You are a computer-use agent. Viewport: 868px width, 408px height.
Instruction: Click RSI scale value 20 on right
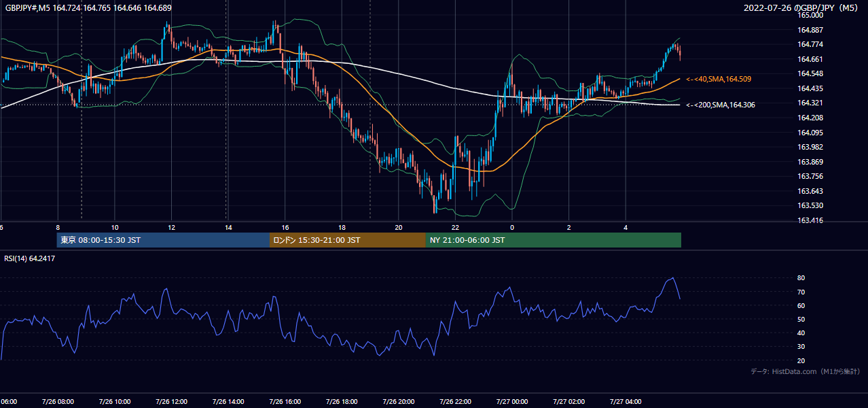(801, 360)
